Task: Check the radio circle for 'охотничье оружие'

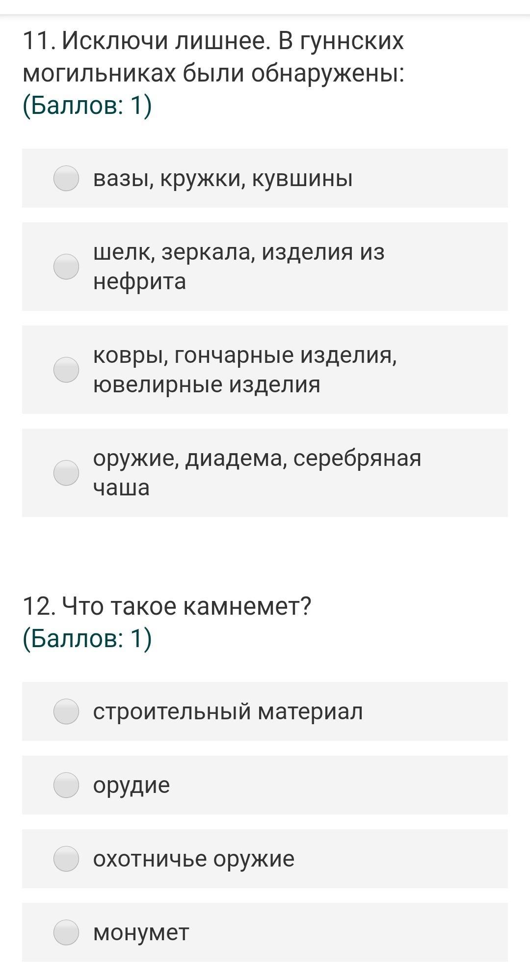Action: [66, 859]
